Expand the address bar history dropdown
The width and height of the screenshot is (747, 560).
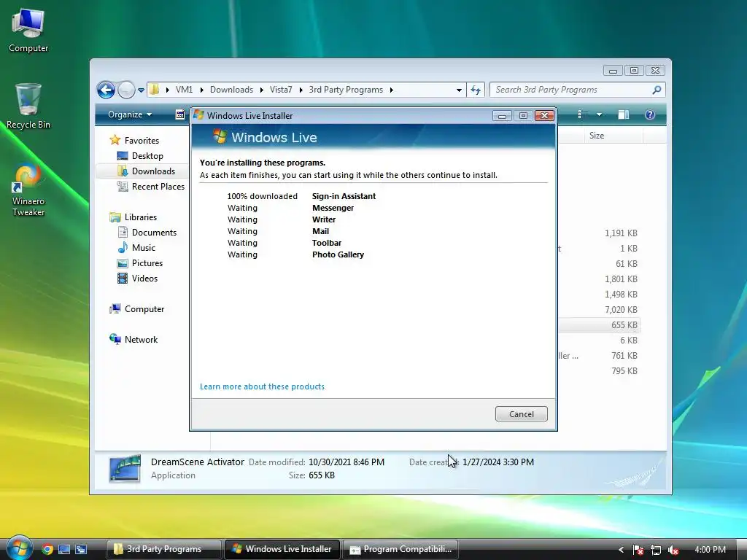point(459,90)
